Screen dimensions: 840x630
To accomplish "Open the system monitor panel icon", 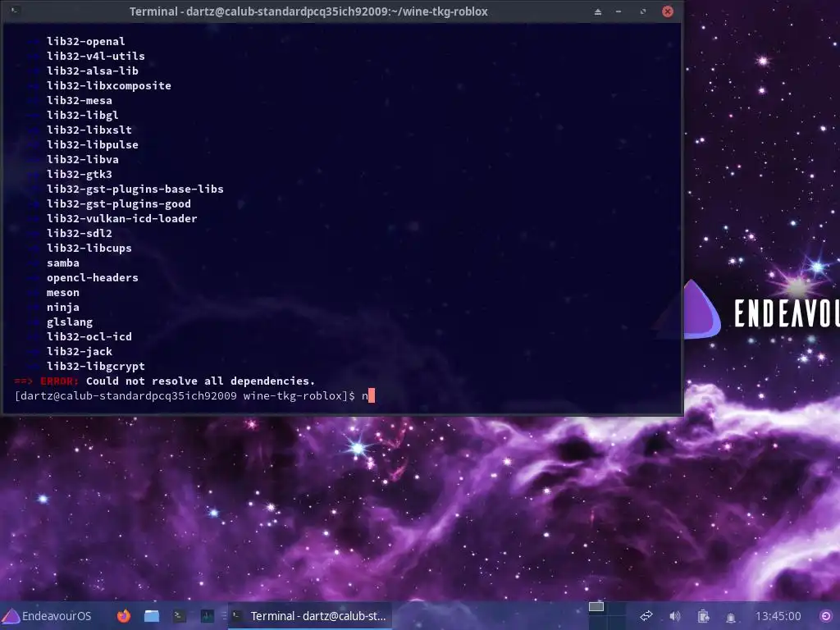I will coord(208,616).
